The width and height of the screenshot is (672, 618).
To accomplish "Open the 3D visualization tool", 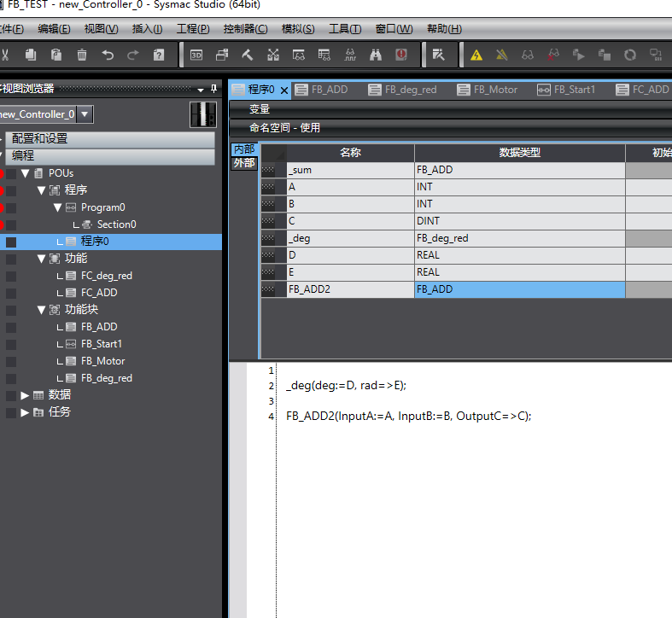I will tap(196, 55).
